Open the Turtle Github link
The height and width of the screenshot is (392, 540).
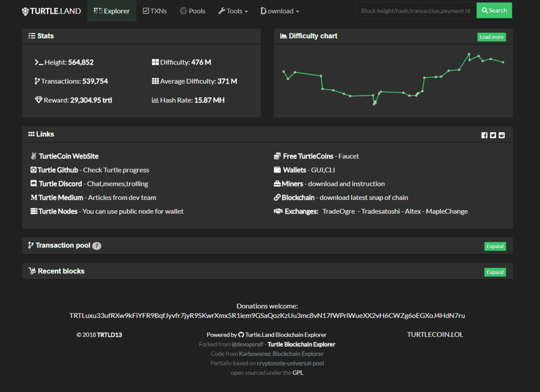click(58, 170)
